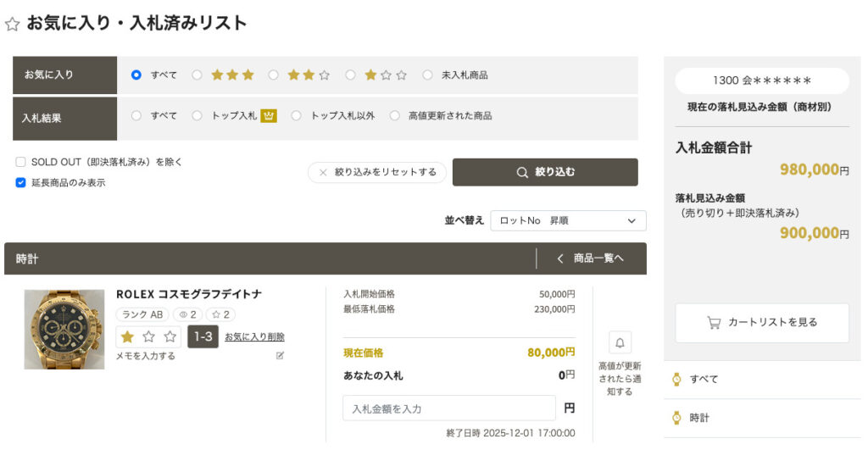Image resolution: width=868 pixels, height=450 pixels.
Task: Uncheck 延長商品のみ表示 checkbox
Action: click(20, 182)
